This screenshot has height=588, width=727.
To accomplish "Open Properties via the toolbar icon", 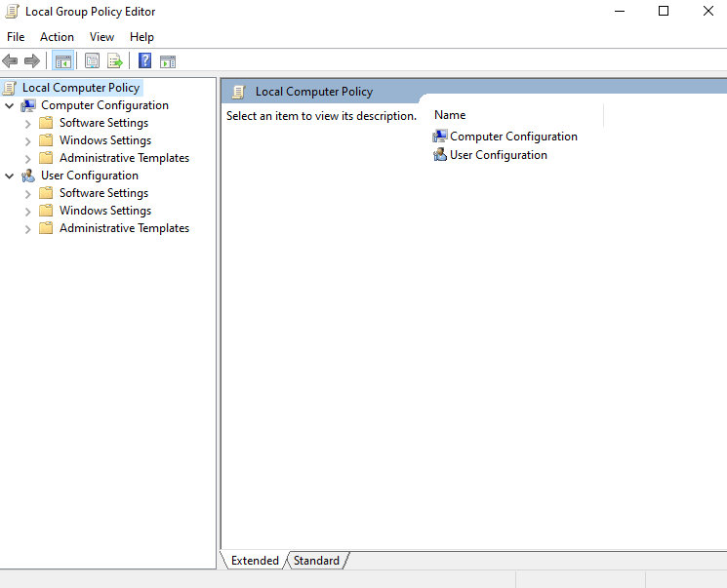I will pyautogui.click(x=92, y=61).
